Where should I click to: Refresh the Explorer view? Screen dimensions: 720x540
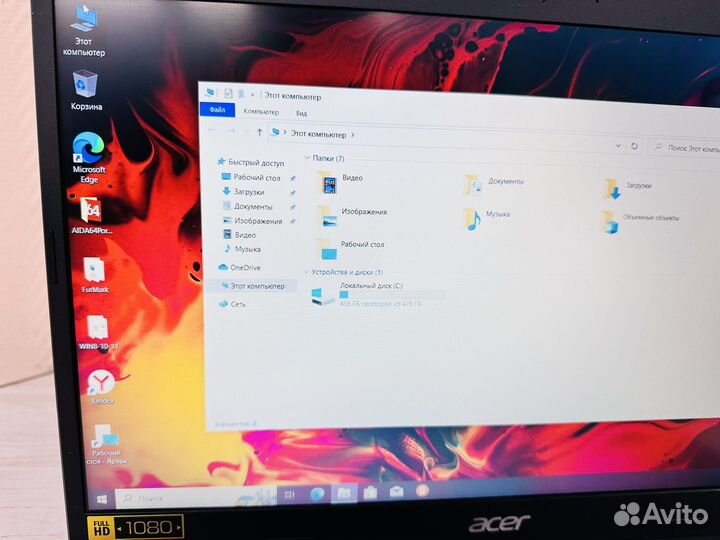point(634,146)
